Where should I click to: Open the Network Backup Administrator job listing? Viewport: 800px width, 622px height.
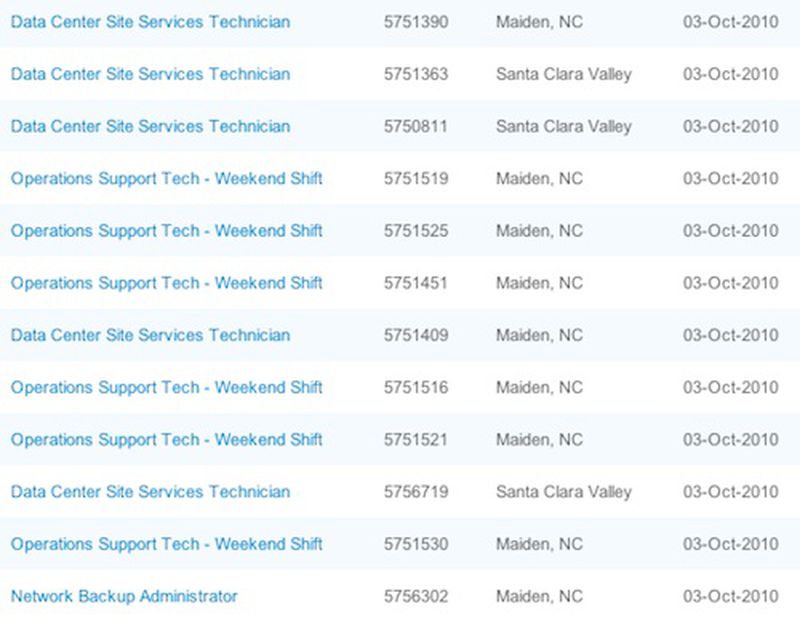[x=124, y=596]
